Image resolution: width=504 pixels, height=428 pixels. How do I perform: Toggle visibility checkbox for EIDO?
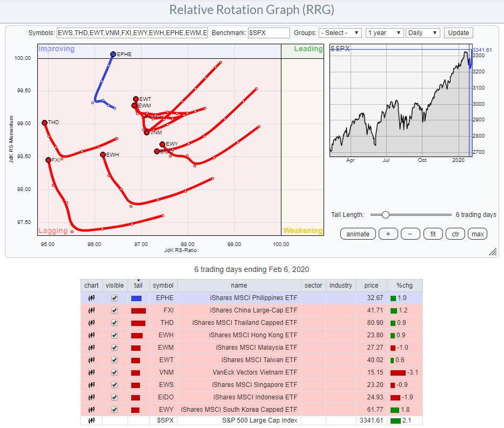(114, 397)
